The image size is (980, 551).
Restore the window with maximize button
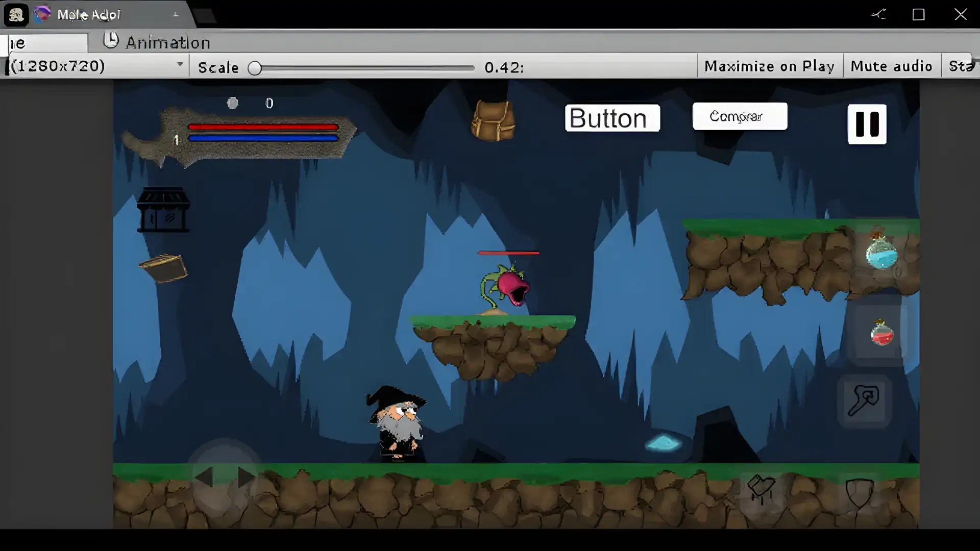point(919,14)
